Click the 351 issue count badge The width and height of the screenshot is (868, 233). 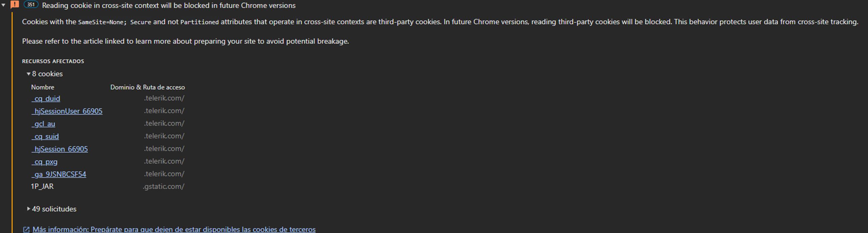(x=31, y=5)
